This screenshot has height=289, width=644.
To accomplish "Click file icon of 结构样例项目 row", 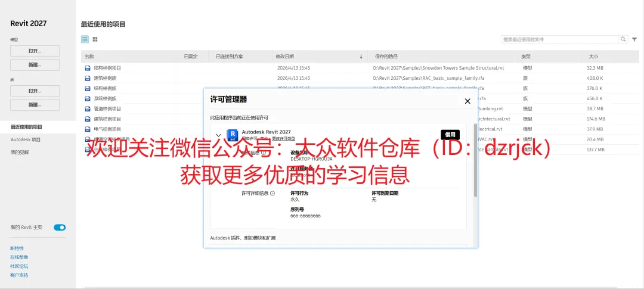I will point(88,68).
